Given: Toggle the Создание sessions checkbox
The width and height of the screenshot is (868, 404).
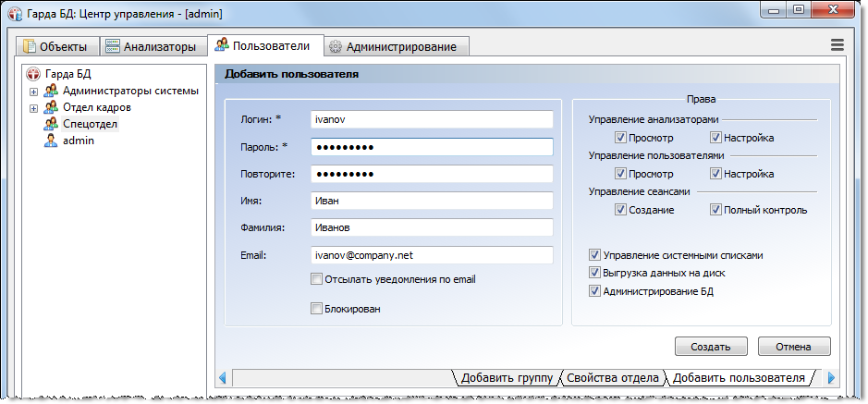Looking at the screenshot, I should 620,210.
